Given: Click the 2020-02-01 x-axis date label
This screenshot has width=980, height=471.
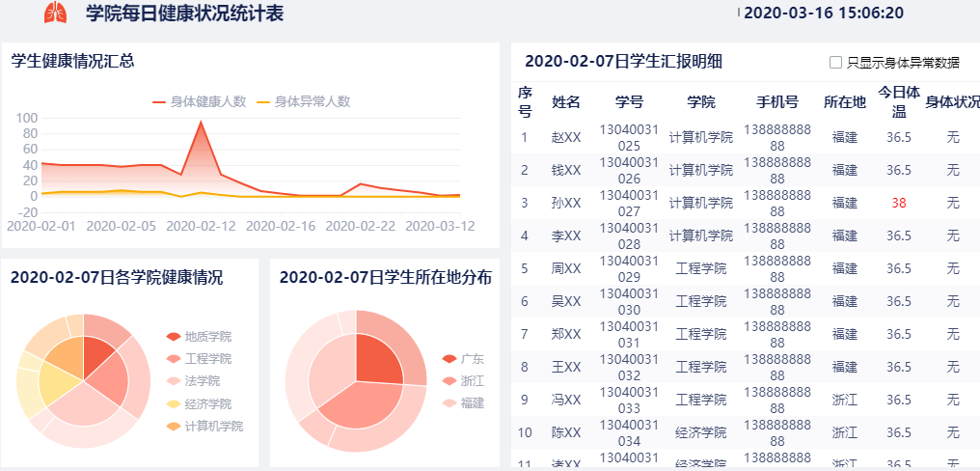Looking at the screenshot, I should coord(41,225).
